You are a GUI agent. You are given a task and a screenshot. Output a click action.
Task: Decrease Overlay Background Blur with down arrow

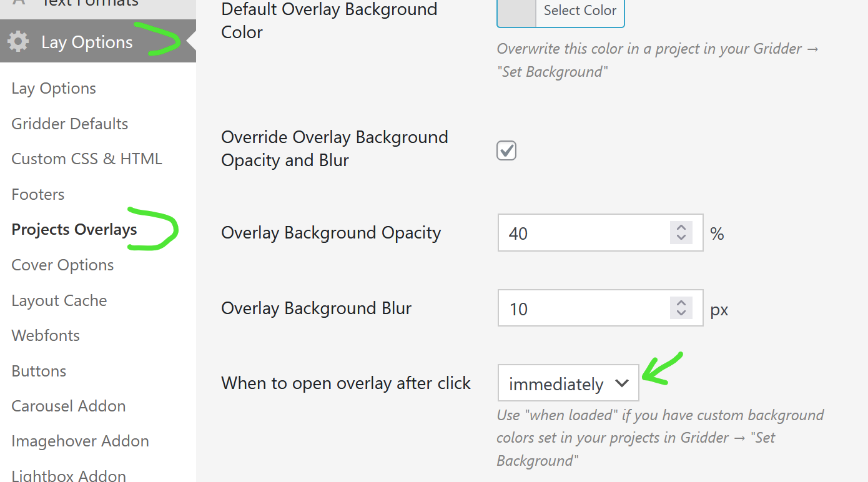click(681, 313)
